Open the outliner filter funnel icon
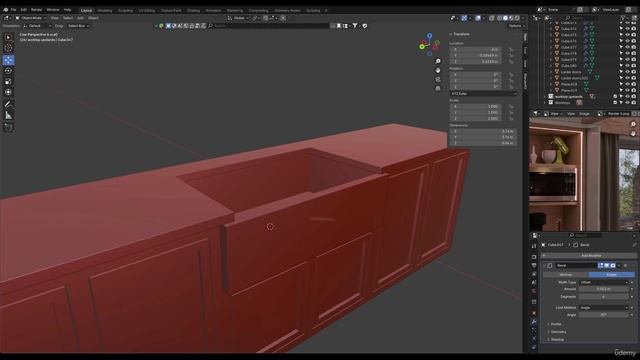 coord(623,18)
